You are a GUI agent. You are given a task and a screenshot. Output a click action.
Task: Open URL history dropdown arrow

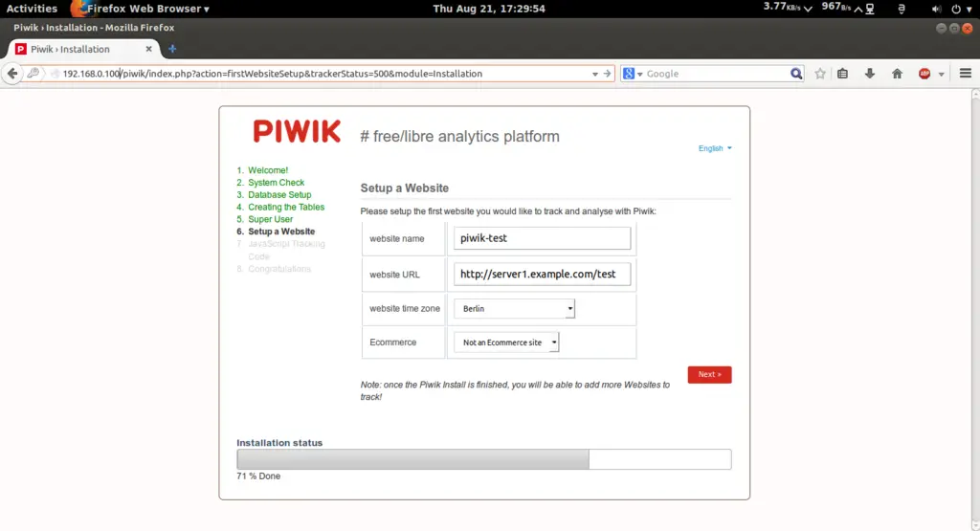point(594,74)
